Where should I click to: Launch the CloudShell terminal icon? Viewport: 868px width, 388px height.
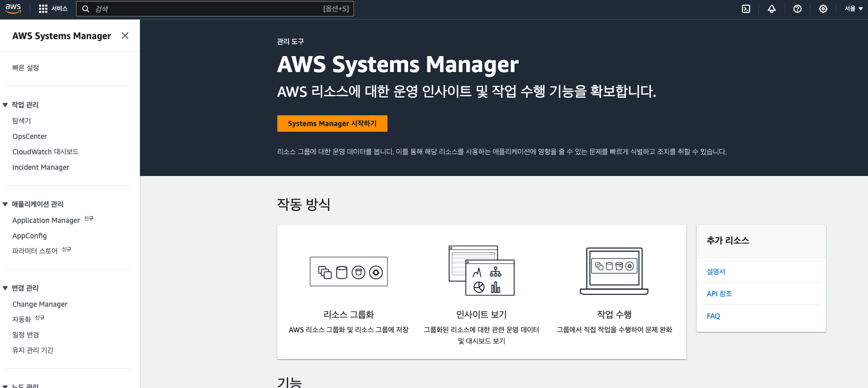(x=746, y=9)
